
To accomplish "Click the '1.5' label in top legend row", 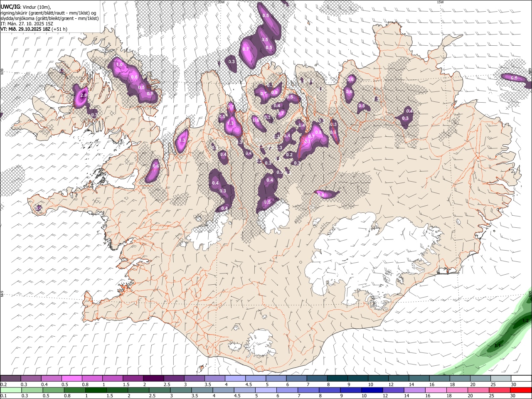I will (x=126, y=384).
